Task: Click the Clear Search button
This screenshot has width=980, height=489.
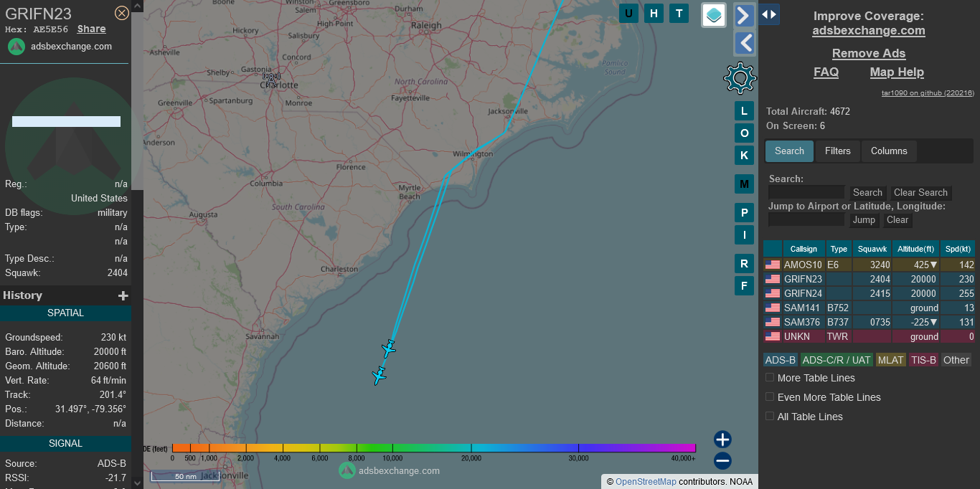Action: tap(920, 192)
